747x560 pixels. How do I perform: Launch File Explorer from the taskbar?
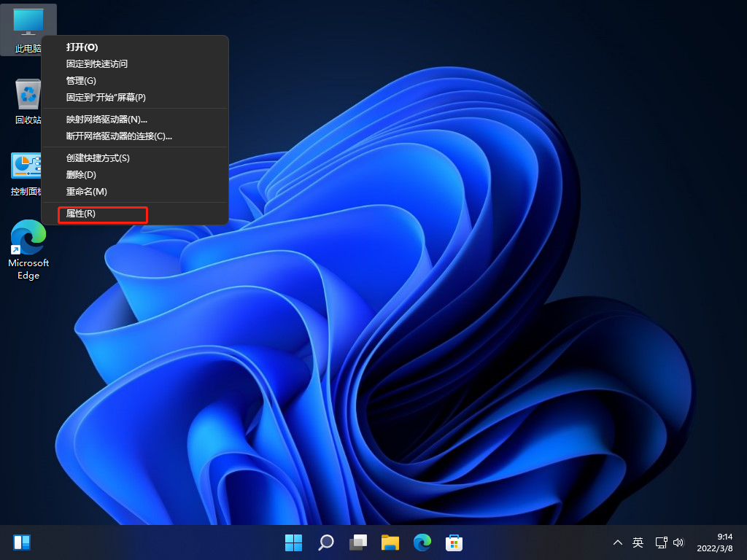[390, 542]
